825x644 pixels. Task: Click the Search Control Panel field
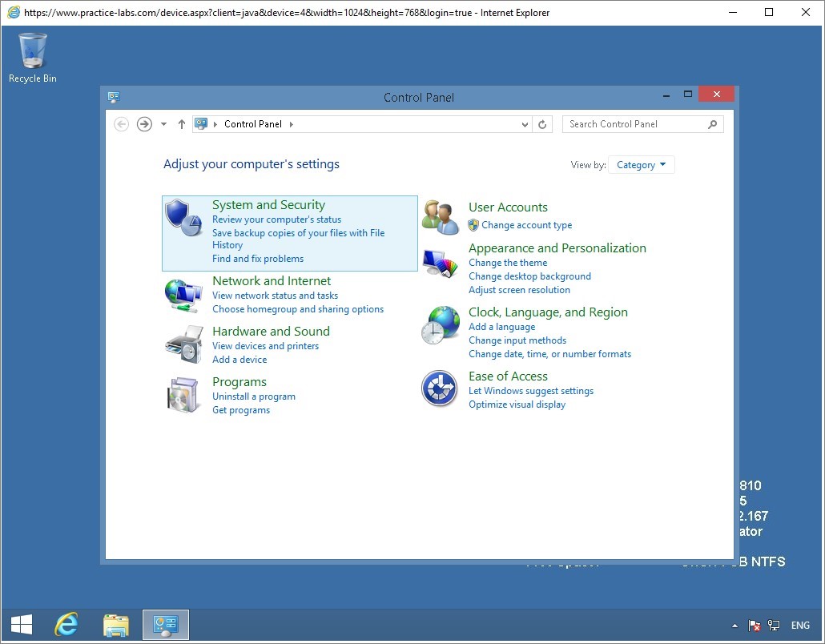(634, 124)
